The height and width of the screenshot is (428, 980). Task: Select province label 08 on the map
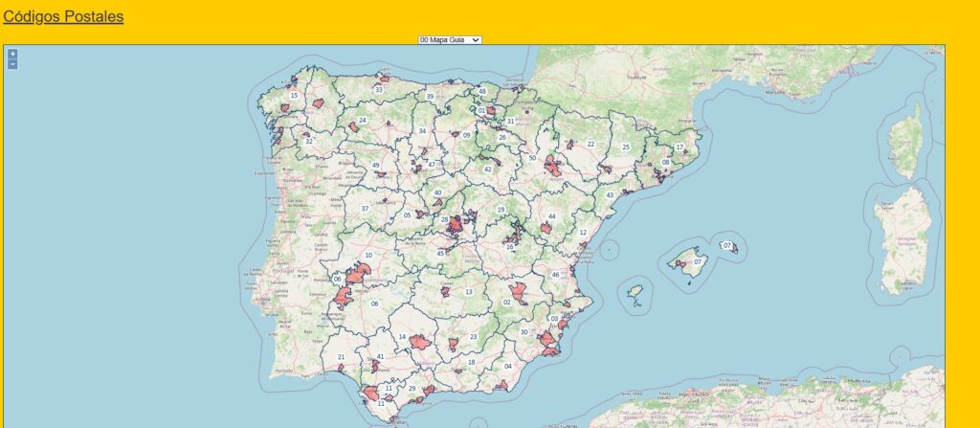[x=666, y=163]
